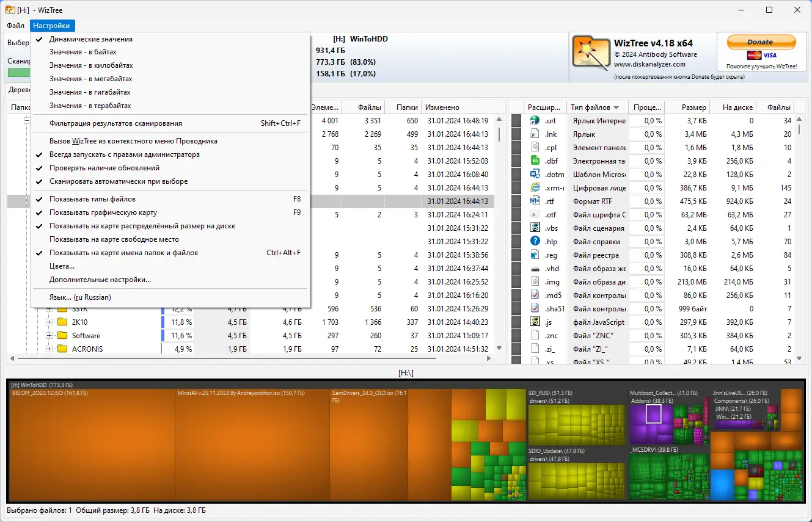
Task: Click BELOFF_2023.12.ISO block in treemap
Action: click(x=92, y=446)
